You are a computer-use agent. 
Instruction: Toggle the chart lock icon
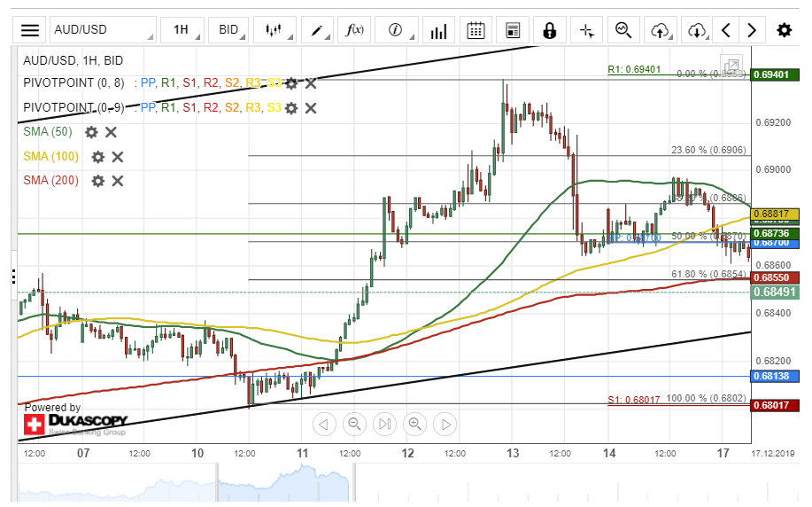click(x=549, y=30)
